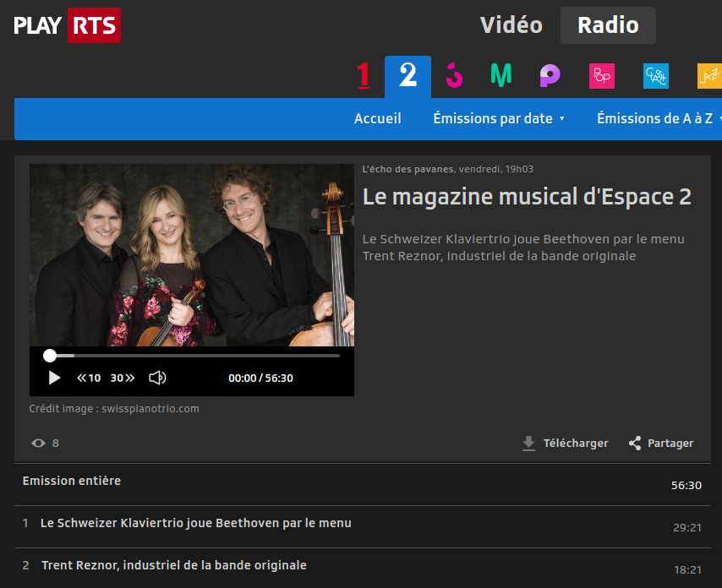Image resolution: width=722 pixels, height=588 pixels.
Task: Open the Pop radio channel icon
Action: 602,76
